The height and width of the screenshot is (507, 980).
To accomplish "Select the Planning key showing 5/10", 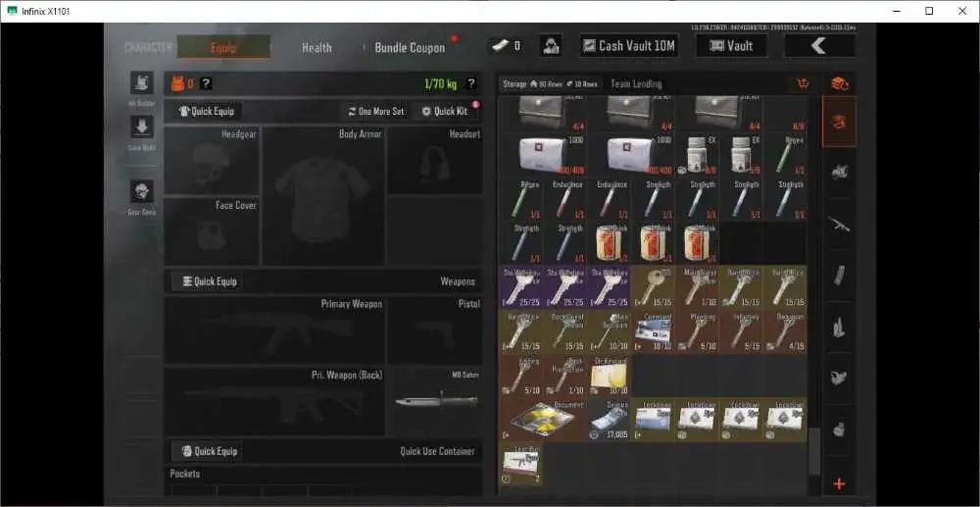I will click(697, 331).
